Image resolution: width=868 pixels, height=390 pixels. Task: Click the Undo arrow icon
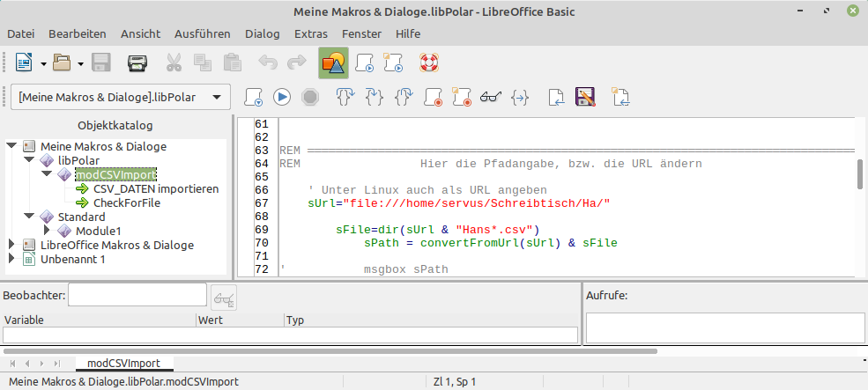click(x=268, y=63)
